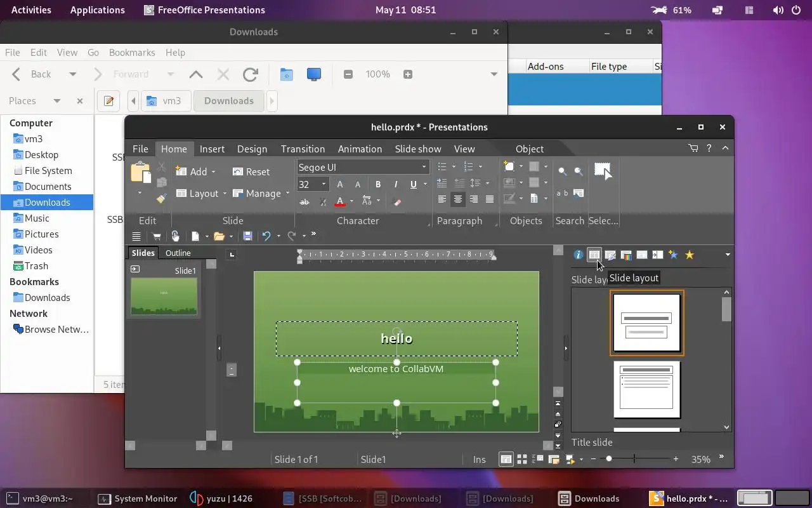Viewport: 812px width, 508px height.
Task: Open the font name Segoe UI dropdown
Action: [x=424, y=167]
